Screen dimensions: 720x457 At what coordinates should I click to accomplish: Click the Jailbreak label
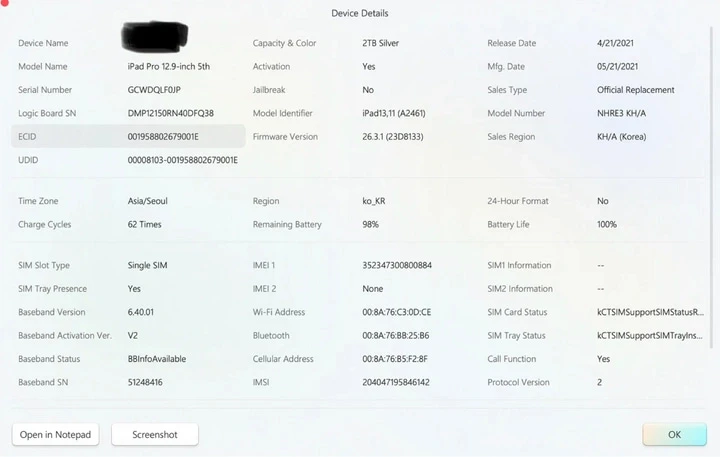click(269, 90)
